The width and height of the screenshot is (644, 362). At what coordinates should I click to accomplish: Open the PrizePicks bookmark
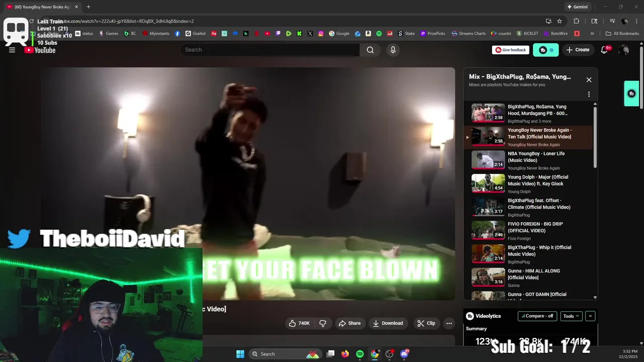(x=432, y=34)
